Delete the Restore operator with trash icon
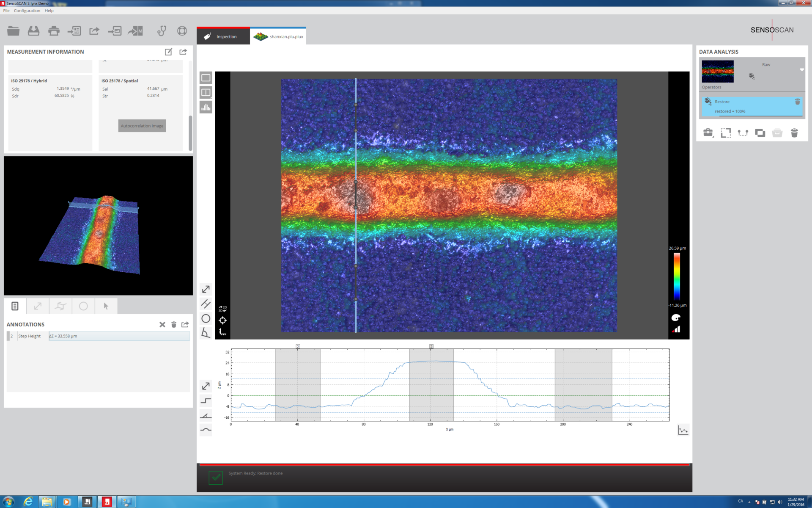The height and width of the screenshot is (508, 812). click(x=797, y=102)
